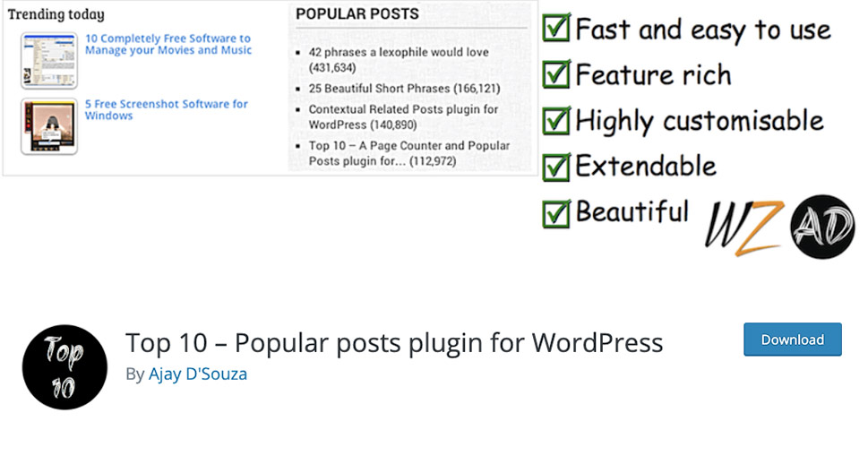Image resolution: width=868 pixels, height=464 pixels.
Task: Select '42 phrases a lexophile would love' post
Action: tap(399, 60)
